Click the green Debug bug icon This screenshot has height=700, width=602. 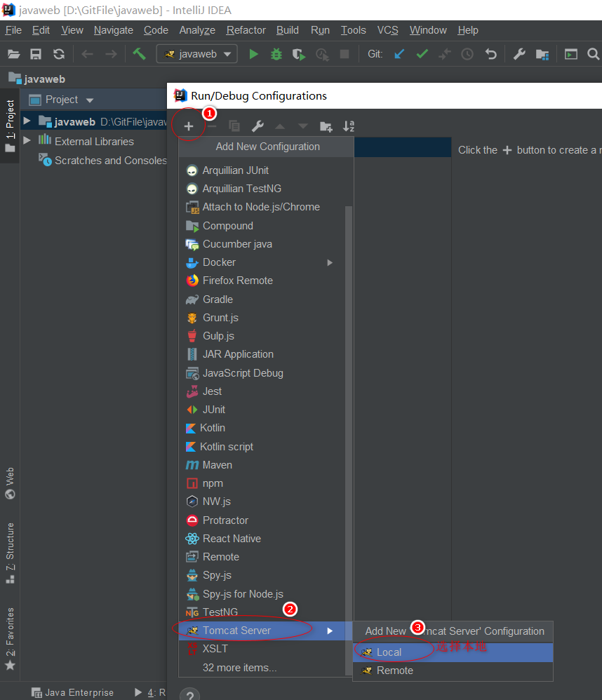click(276, 55)
